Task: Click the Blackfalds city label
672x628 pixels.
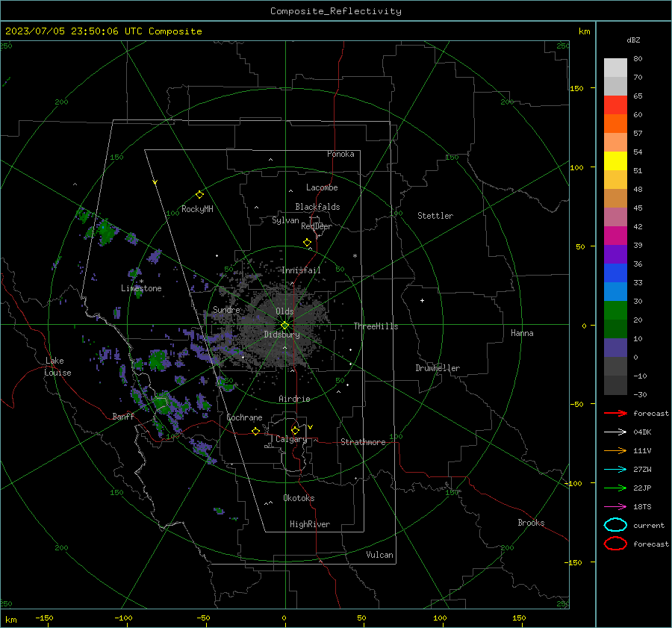Action: click(317, 207)
